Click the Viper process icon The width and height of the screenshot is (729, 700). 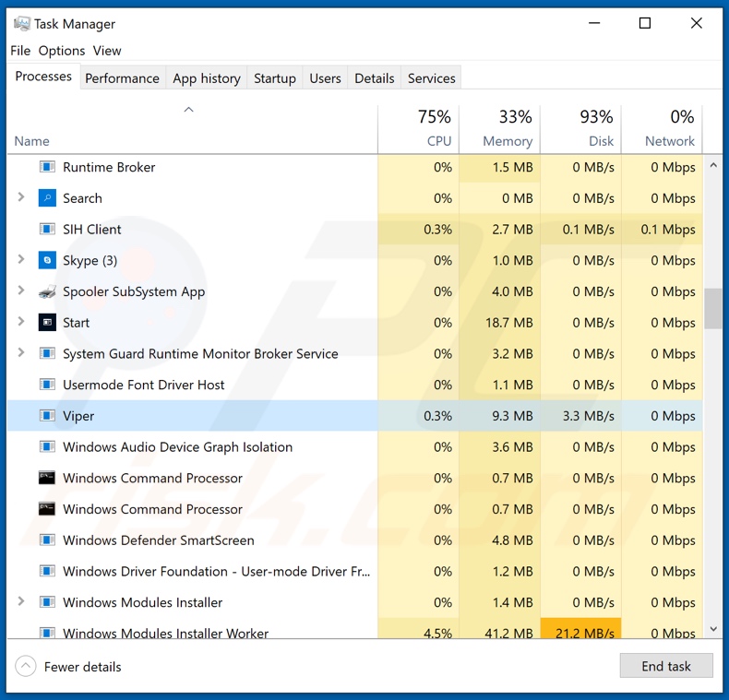click(47, 415)
